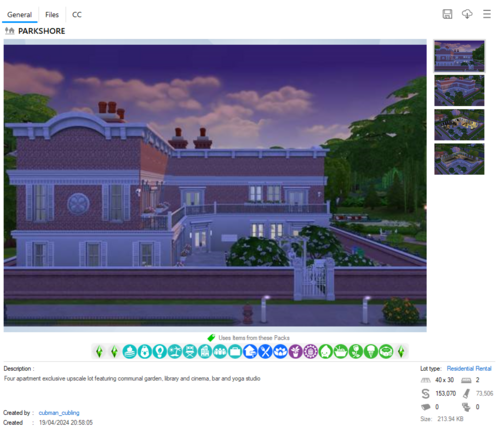Click the created date 19/04/2024 20:58:05
This screenshot has width=500, height=432.
[66, 422]
